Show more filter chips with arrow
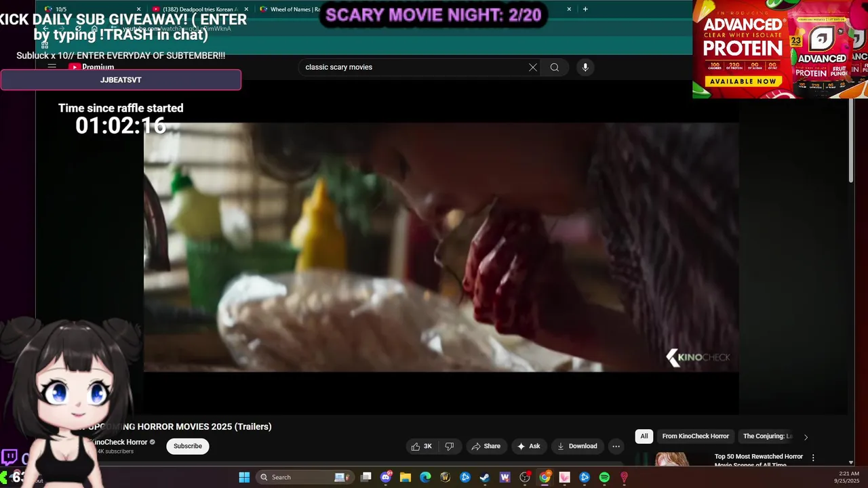 point(806,437)
